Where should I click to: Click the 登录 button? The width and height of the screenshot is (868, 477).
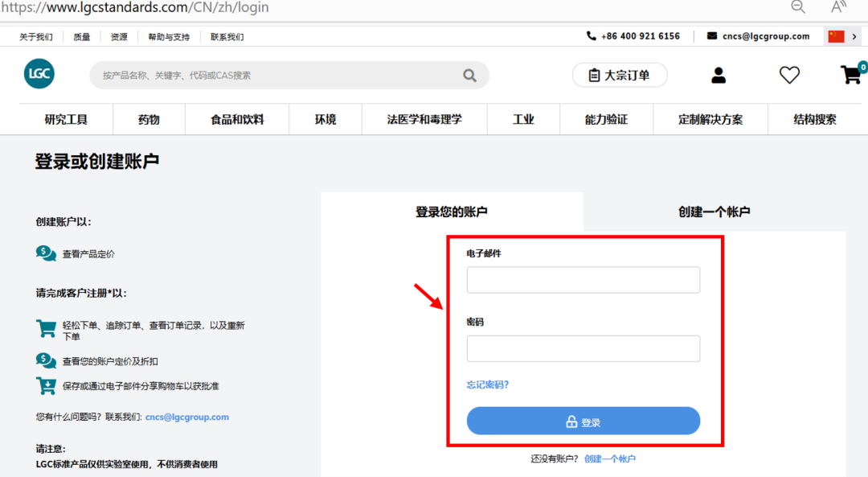(x=583, y=420)
